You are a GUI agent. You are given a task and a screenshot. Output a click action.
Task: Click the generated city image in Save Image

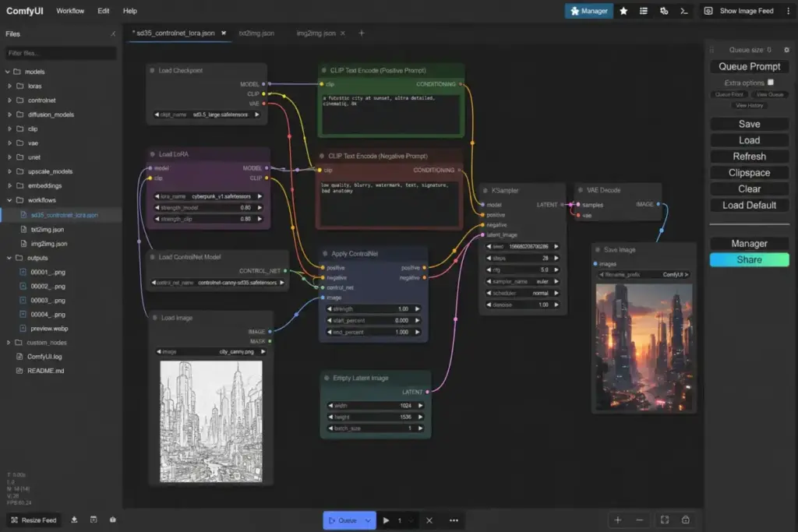(x=644, y=347)
